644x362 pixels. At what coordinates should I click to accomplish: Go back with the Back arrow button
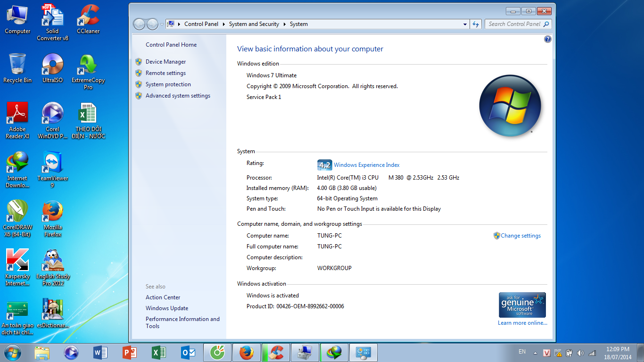(x=139, y=24)
